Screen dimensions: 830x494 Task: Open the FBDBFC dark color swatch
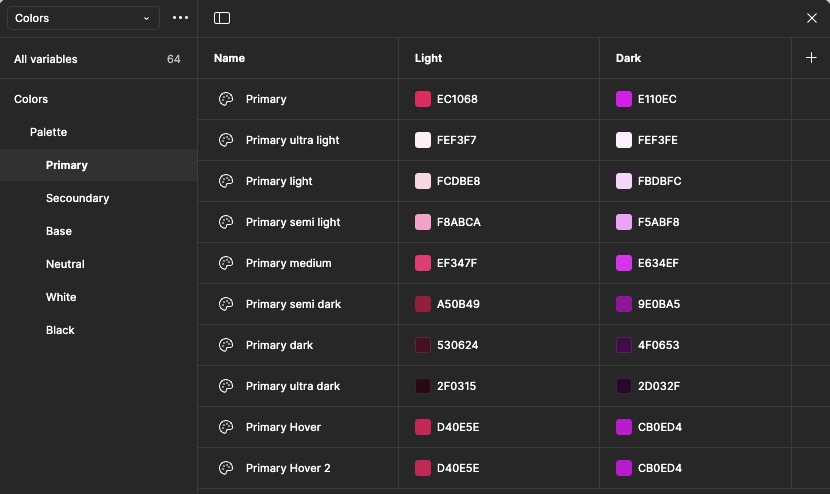point(624,181)
